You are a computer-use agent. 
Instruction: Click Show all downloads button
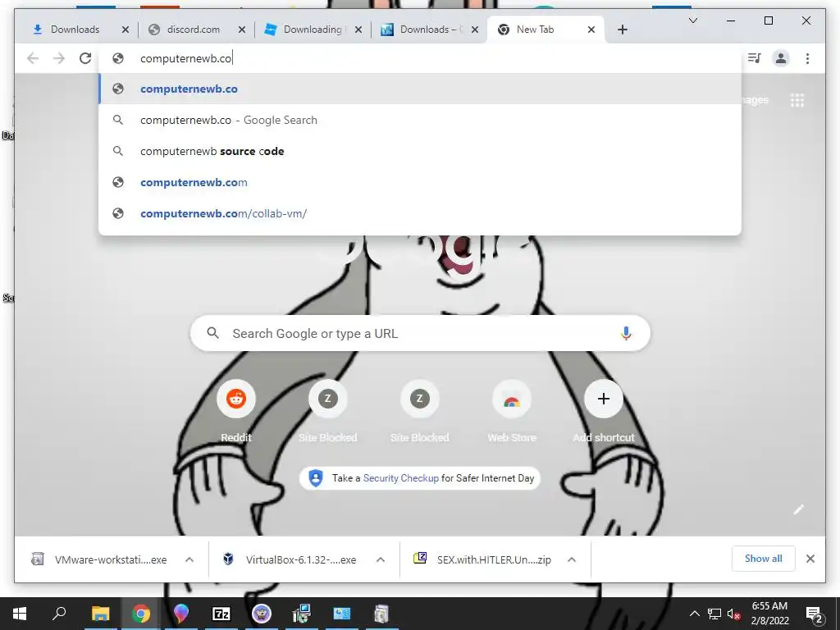point(764,559)
